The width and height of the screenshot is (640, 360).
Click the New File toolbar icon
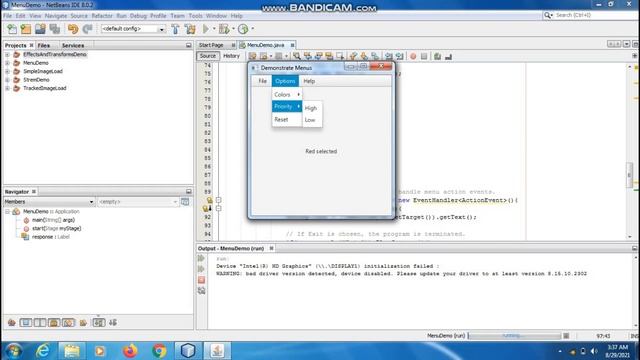(12, 29)
